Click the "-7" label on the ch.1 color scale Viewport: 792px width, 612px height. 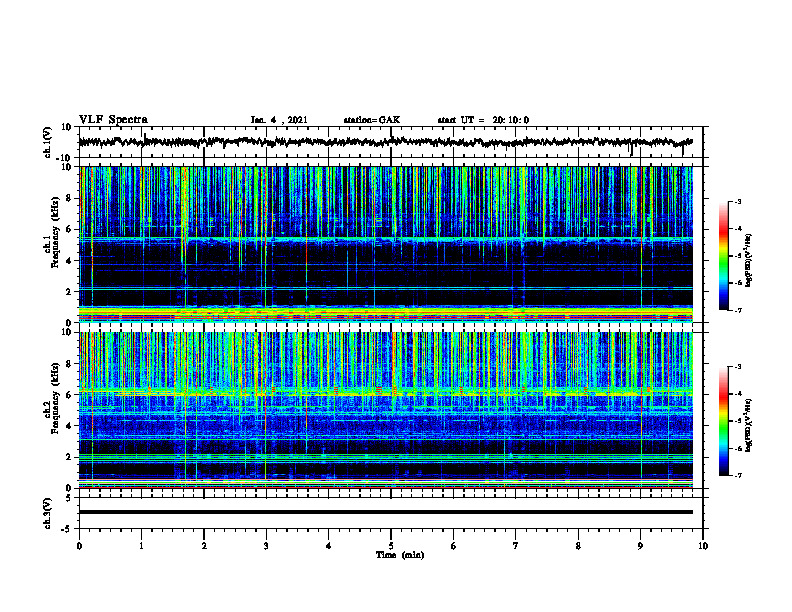737,310
